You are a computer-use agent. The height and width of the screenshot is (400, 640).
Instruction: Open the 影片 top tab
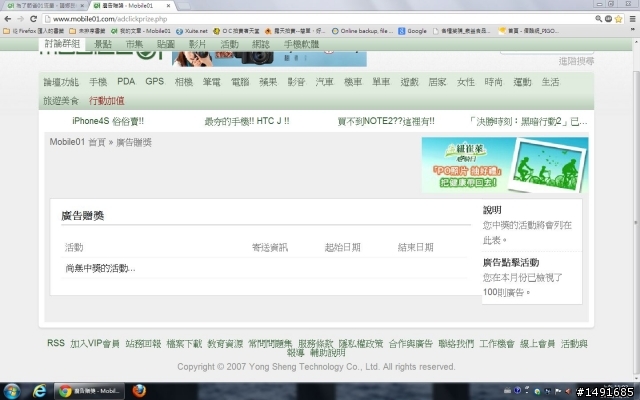coord(197,44)
